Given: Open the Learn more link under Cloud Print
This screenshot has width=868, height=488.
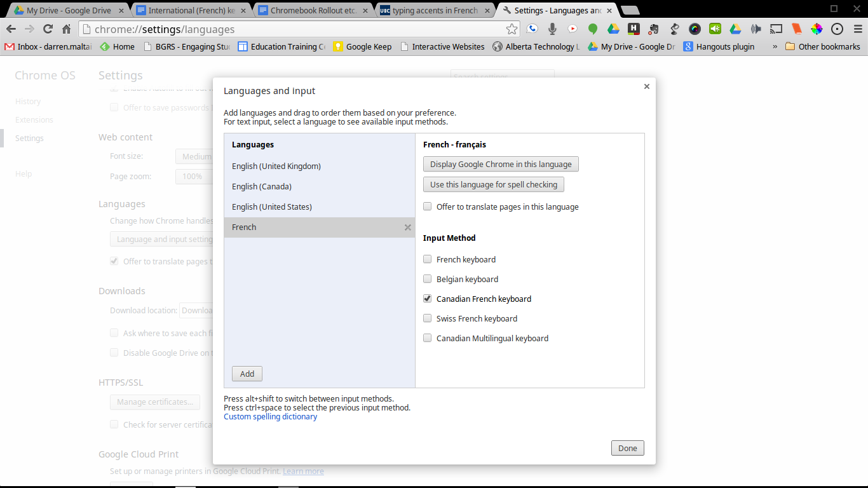Looking at the screenshot, I should (x=303, y=471).
